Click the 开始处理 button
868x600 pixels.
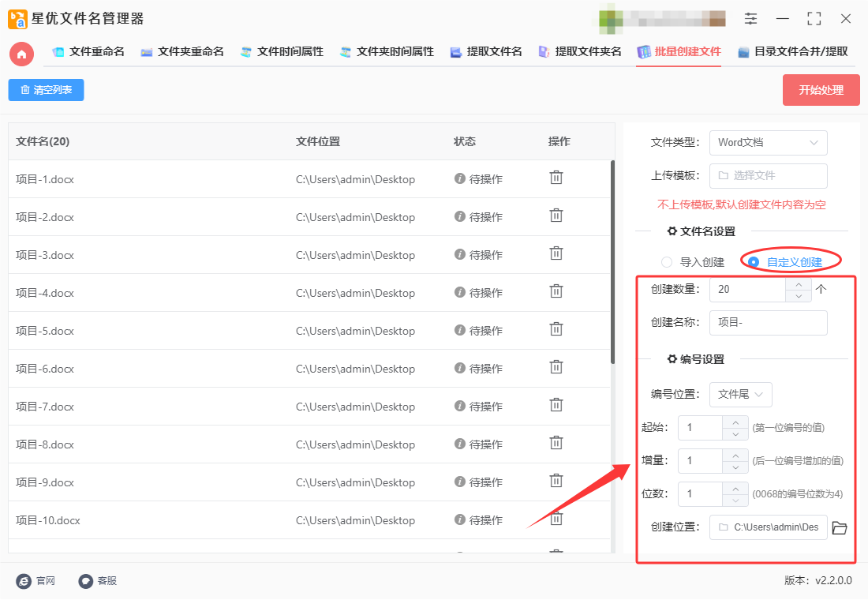click(x=821, y=90)
